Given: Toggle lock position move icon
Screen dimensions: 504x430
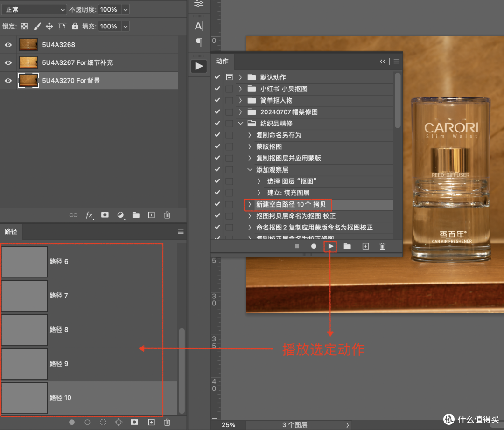Looking at the screenshot, I should (x=49, y=26).
